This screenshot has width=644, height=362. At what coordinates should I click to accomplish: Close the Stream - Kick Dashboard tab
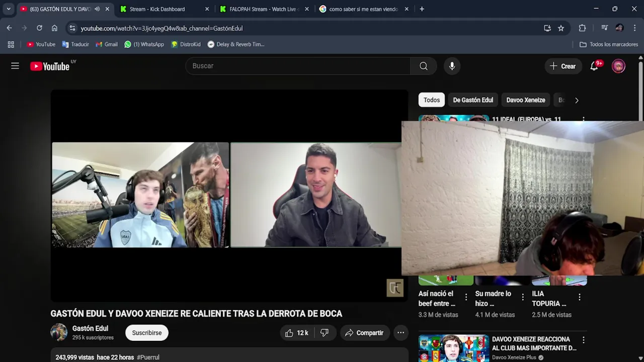[207, 9]
